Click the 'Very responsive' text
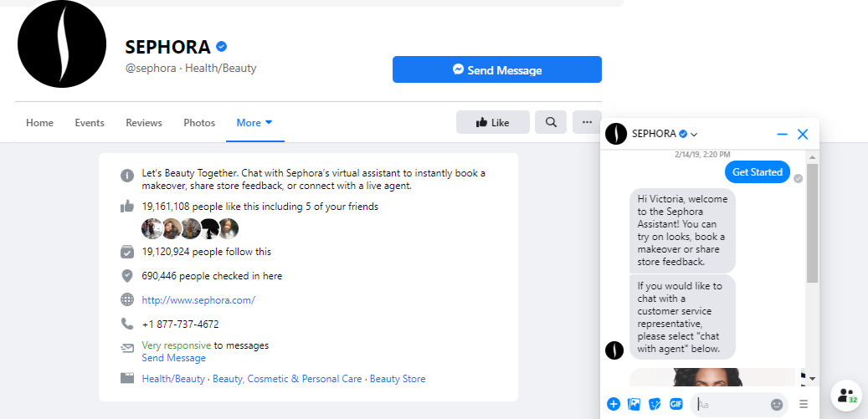868x419 pixels. tap(176, 345)
